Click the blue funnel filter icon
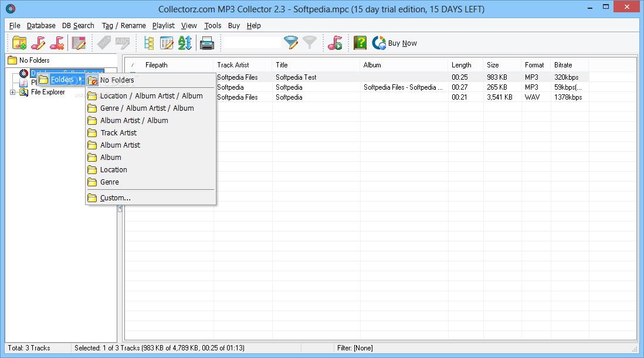The height and width of the screenshot is (358, 644). [291, 43]
